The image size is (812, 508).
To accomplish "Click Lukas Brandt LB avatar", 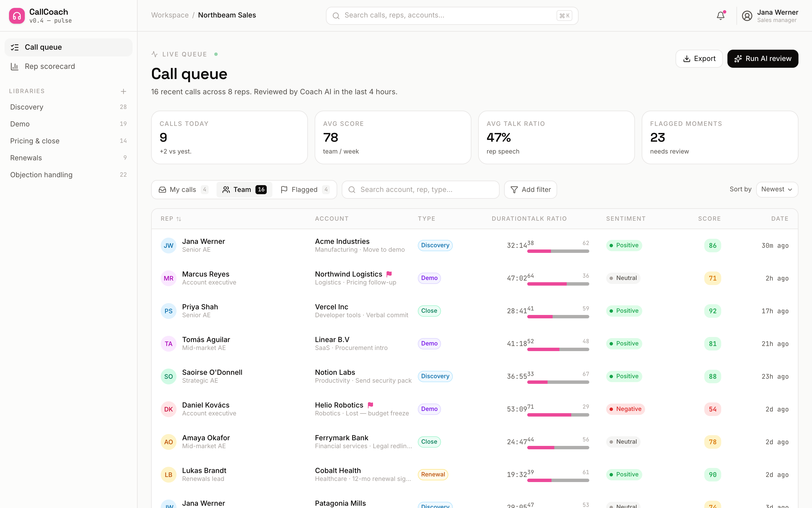I will pyautogui.click(x=168, y=475).
